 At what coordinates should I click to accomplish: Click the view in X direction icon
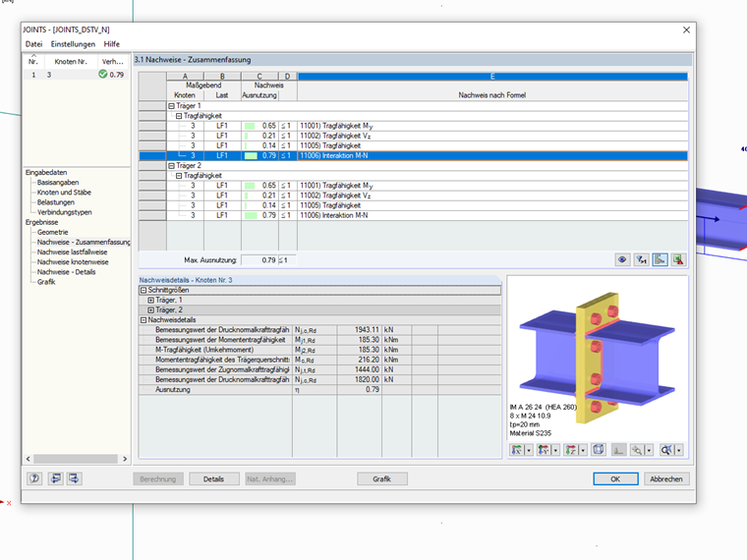click(x=517, y=450)
